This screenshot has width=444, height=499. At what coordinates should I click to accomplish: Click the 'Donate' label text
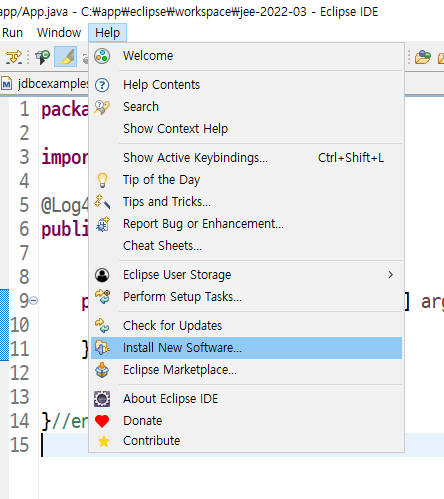(143, 421)
